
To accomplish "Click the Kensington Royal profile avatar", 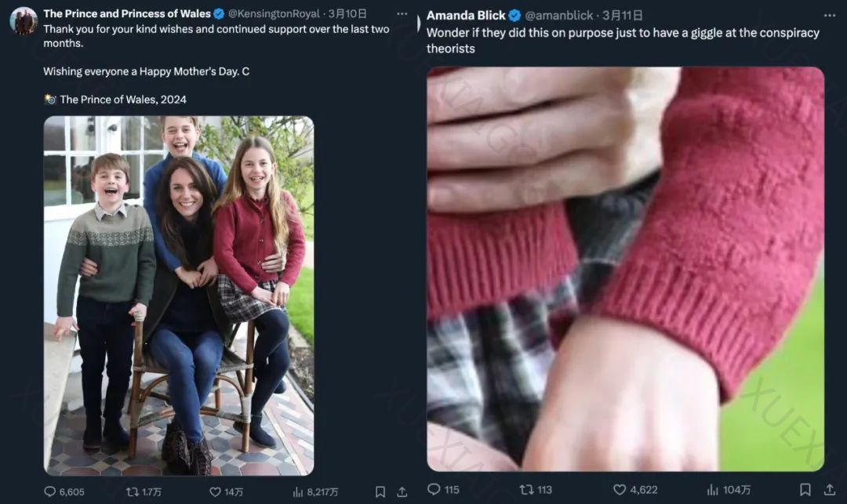I will click(24, 20).
